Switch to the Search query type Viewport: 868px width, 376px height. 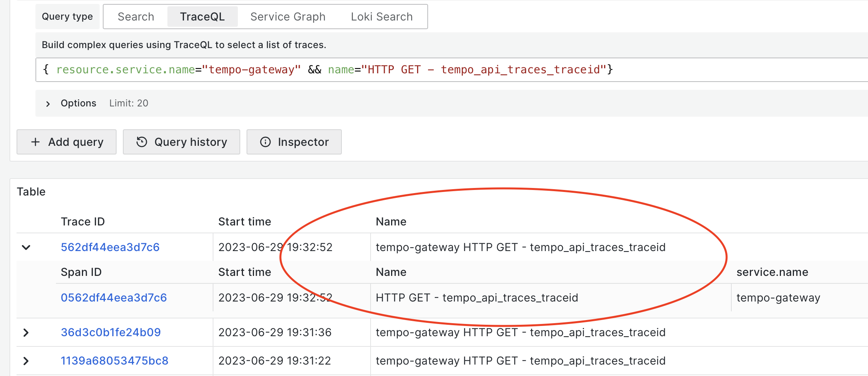pyautogui.click(x=135, y=16)
